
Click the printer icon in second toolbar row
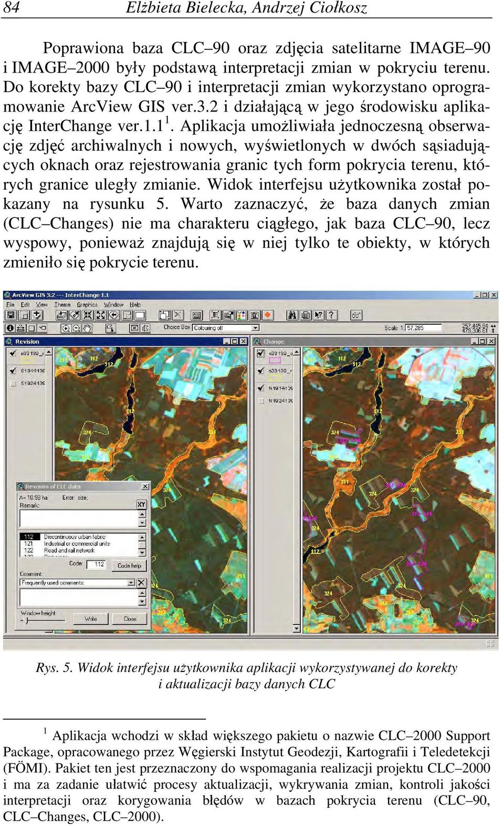pos(20,328)
